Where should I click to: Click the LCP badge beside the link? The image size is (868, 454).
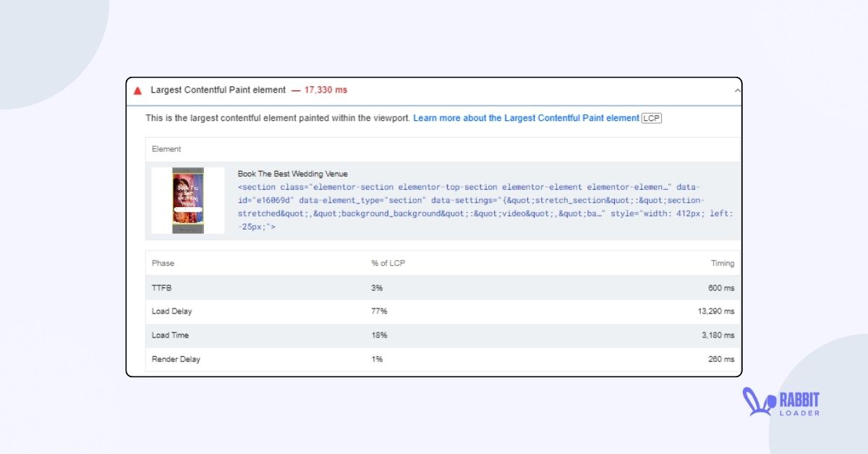[x=650, y=118]
